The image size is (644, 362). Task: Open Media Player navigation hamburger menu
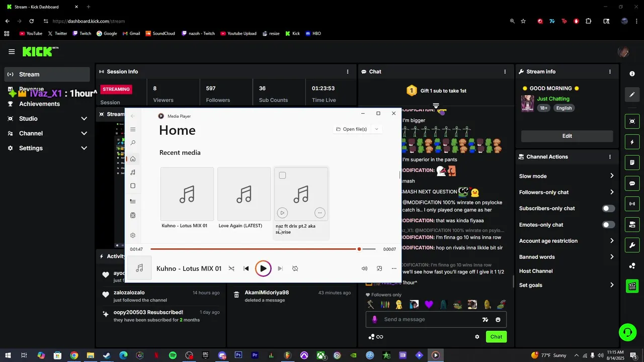tap(133, 129)
